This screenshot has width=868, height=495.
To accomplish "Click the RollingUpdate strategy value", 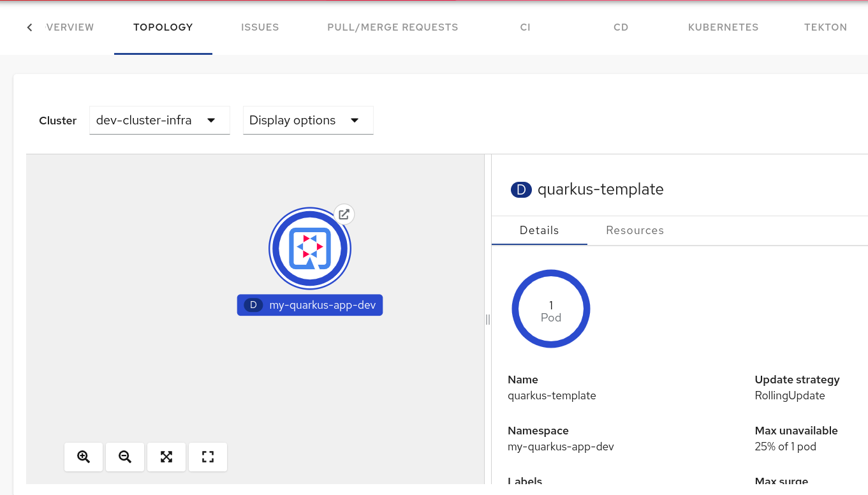I will coord(790,395).
